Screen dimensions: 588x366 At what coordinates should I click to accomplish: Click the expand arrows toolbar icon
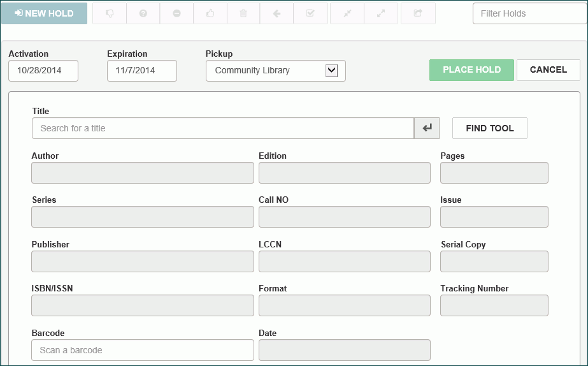tap(381, 13)
